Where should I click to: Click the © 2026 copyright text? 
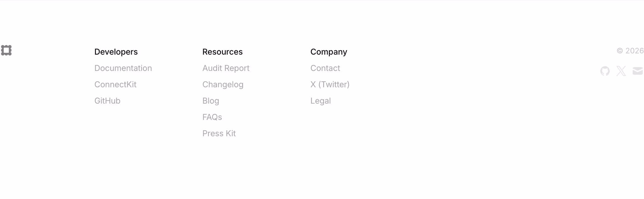point(630,51)
